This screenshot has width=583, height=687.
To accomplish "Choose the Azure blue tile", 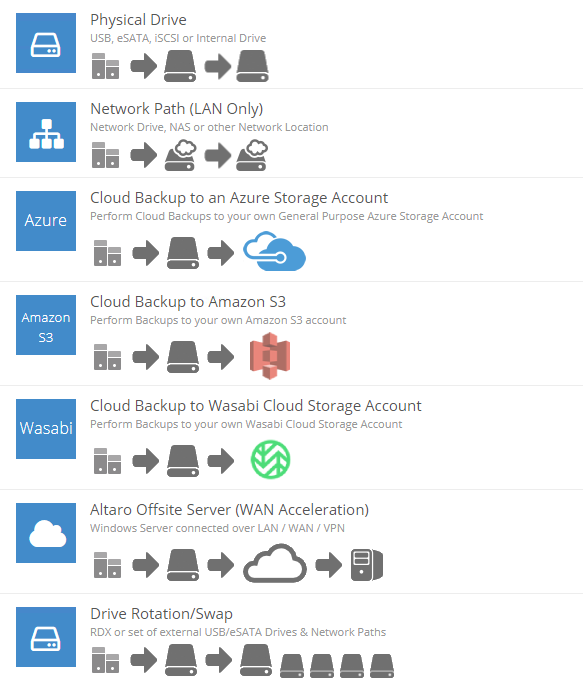I will click(x=46, y=221).
